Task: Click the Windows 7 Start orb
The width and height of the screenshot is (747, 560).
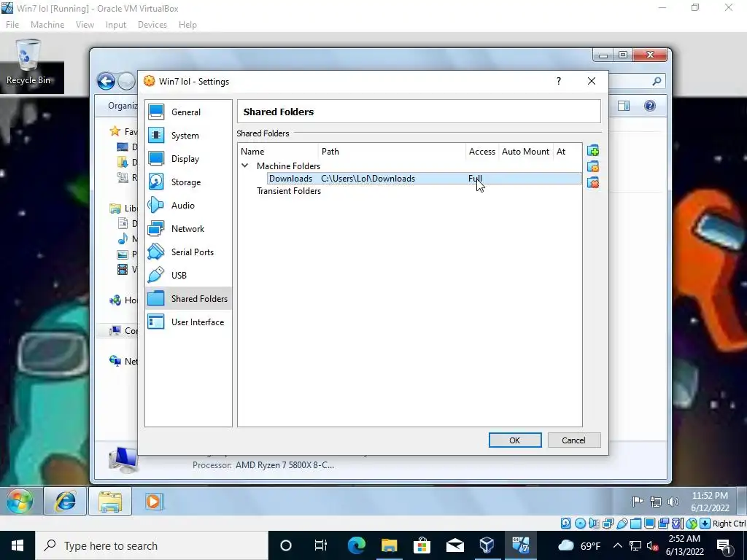Action: coord(20,501)
